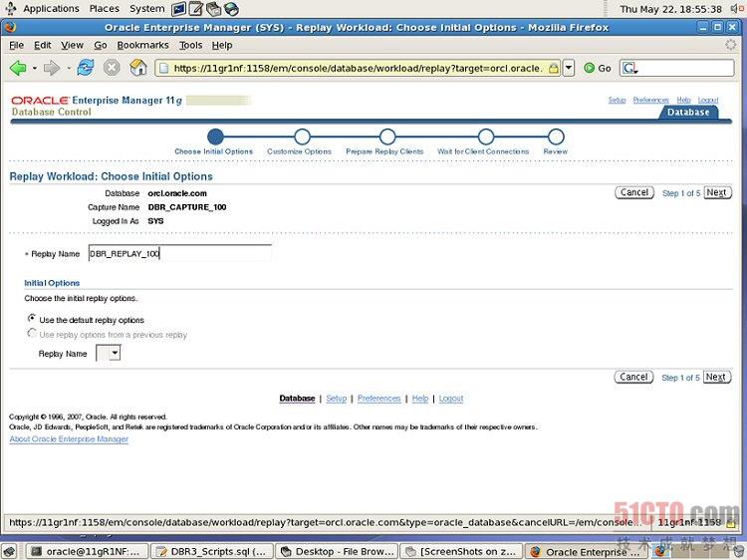This screenshot has width=747, height=560.
Task: Reload the page with the Refresh icon
Action: click(86, 68)
